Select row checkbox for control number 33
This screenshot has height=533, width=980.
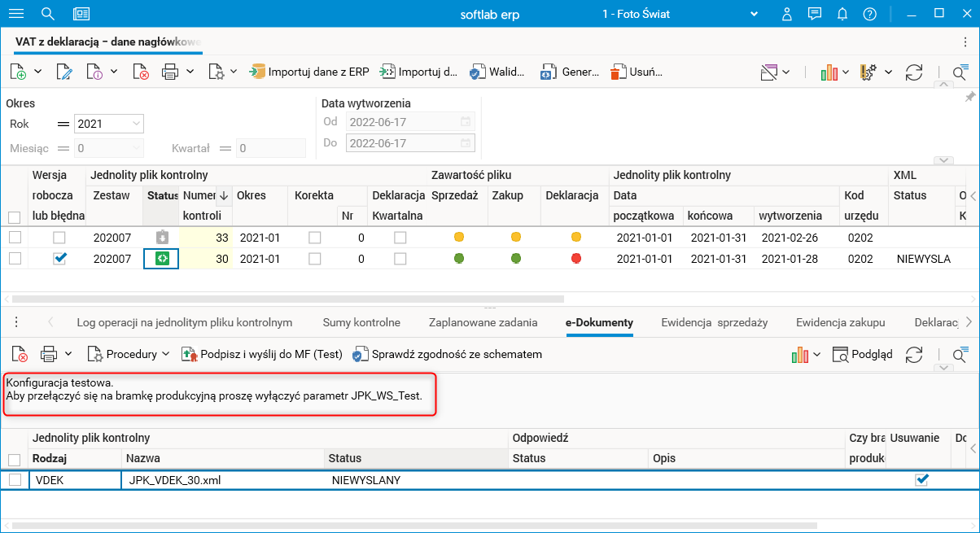14,237
